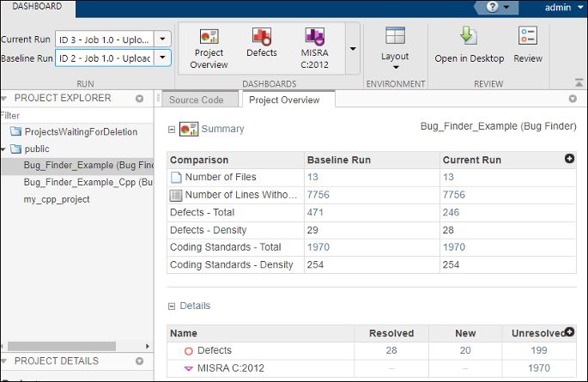Viewport: 588px width, 382px height.
Task: Click the help question mark icon
Action: 492,7
